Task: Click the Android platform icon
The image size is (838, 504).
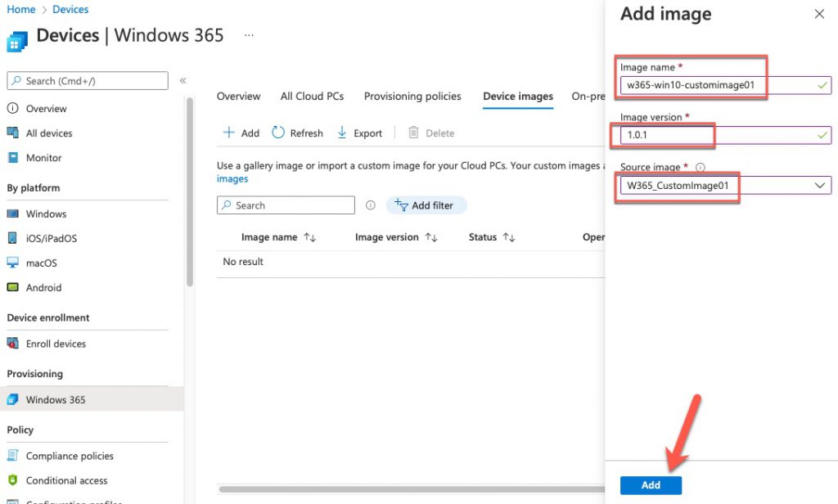Action: point(12,287)
